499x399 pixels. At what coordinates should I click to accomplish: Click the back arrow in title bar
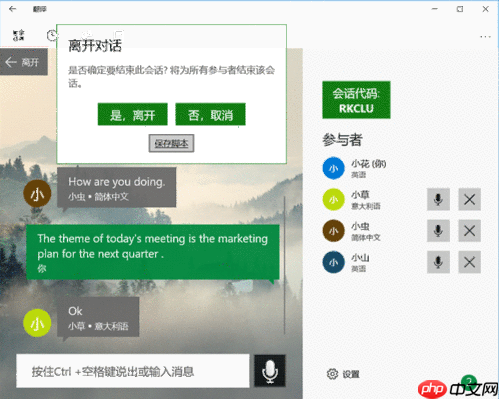coord(13,9)
